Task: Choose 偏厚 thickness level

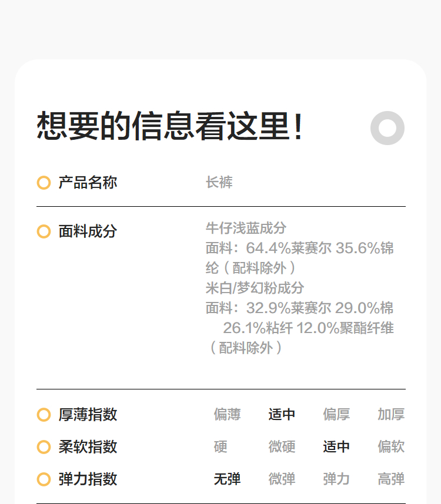Action: coord(336,415)
